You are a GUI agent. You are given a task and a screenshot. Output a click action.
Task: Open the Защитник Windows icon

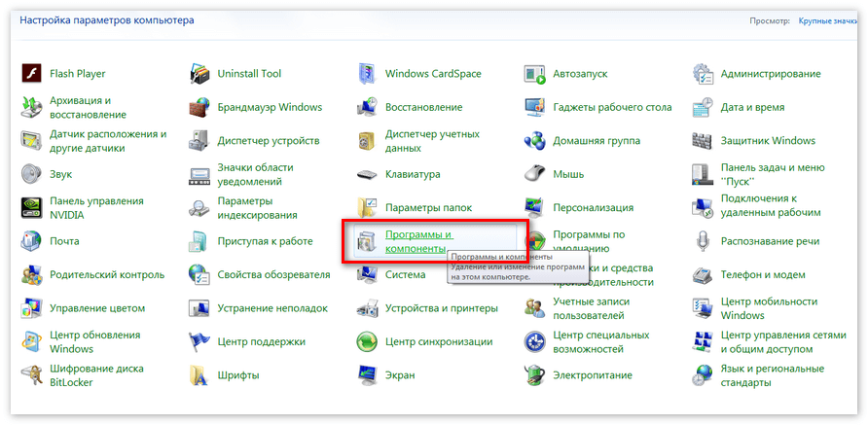point(704,141)
